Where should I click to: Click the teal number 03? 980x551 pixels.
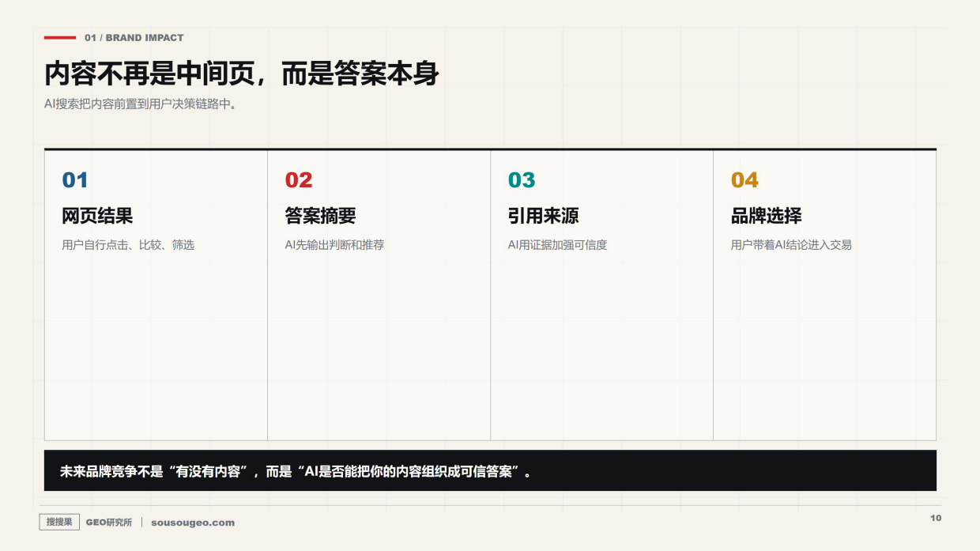(522, 180)
